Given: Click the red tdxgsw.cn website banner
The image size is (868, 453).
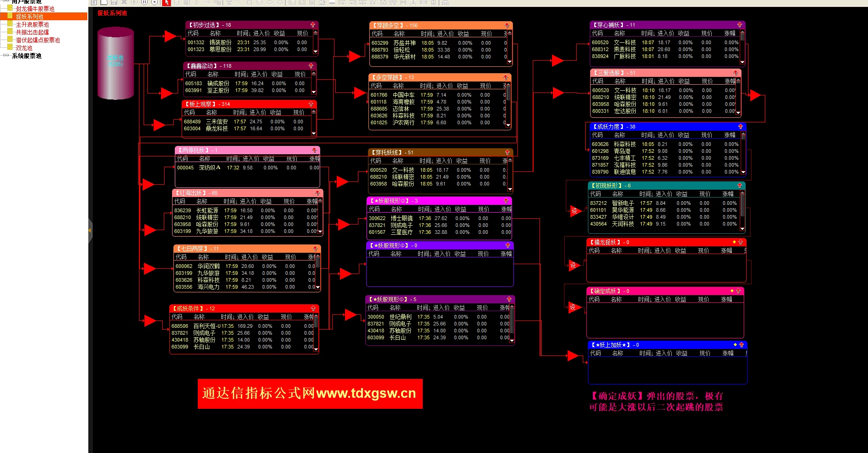Looking at the screenshot, I should pyautogui.click(x=310, y=394).
